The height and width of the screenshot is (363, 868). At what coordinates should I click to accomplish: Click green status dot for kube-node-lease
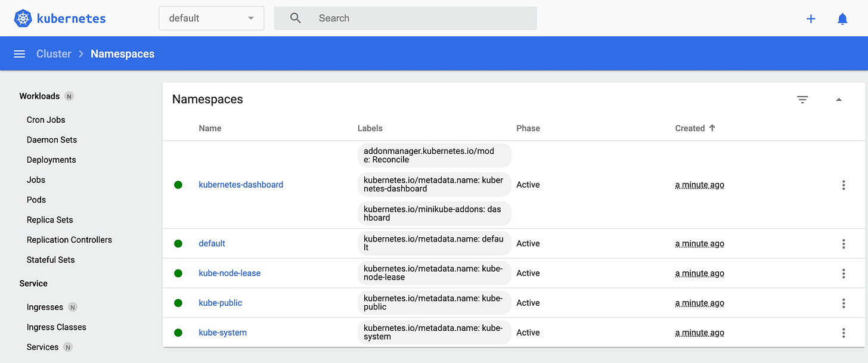pyautogui.click(x=178, y=273)
